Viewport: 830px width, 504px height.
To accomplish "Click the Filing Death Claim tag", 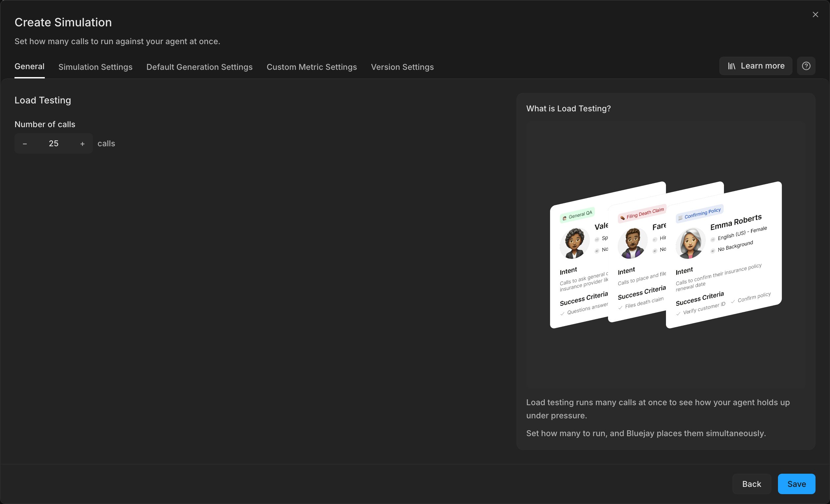I will [x=642, y=213].
